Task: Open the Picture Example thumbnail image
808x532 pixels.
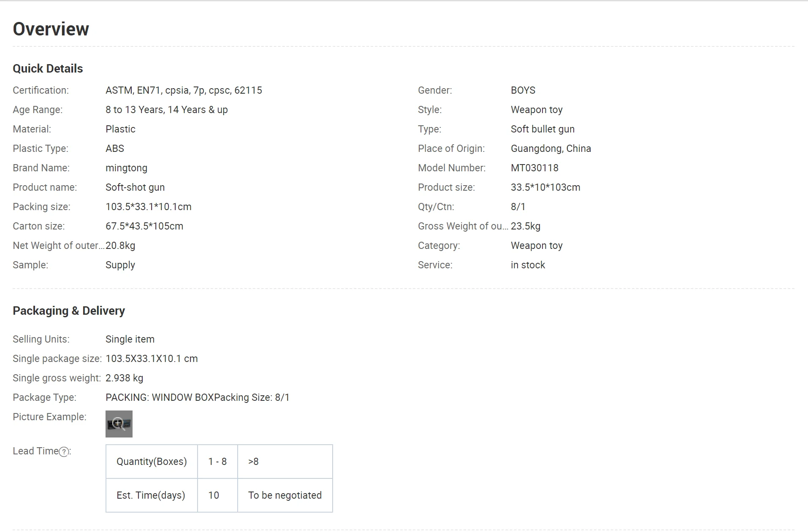Action: (119, 424)
